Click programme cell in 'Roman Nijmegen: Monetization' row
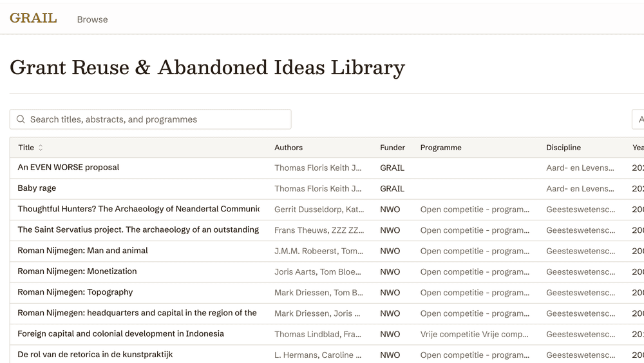This screenshot has height=363, width=644. click(475, 271)
